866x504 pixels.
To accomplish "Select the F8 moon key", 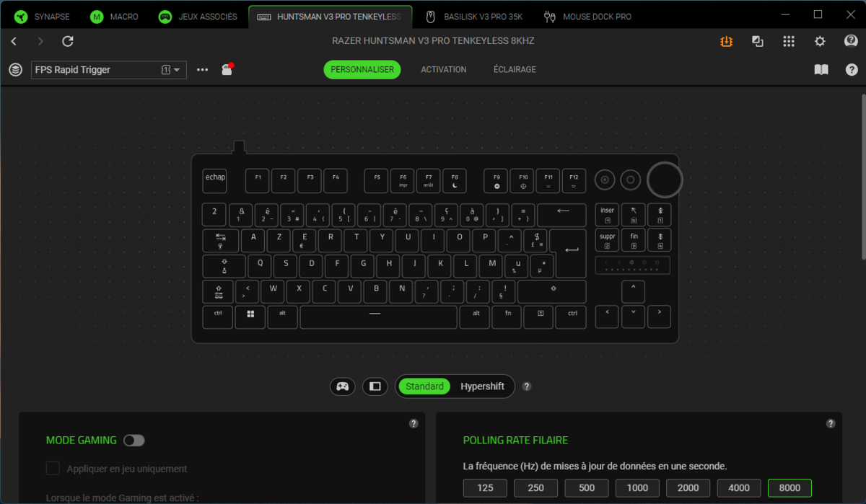I will coord(454,180).
